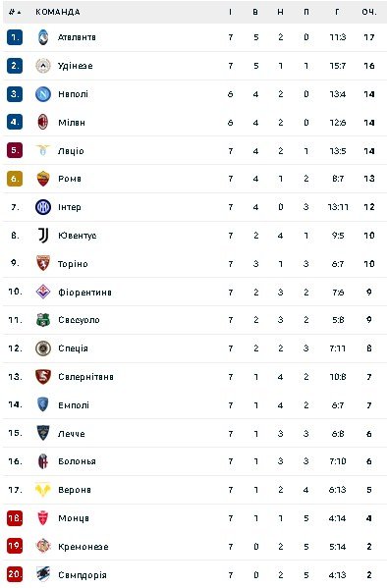387x588 pixels.
Task: Open the Napoli team logo
Action: 43,94
